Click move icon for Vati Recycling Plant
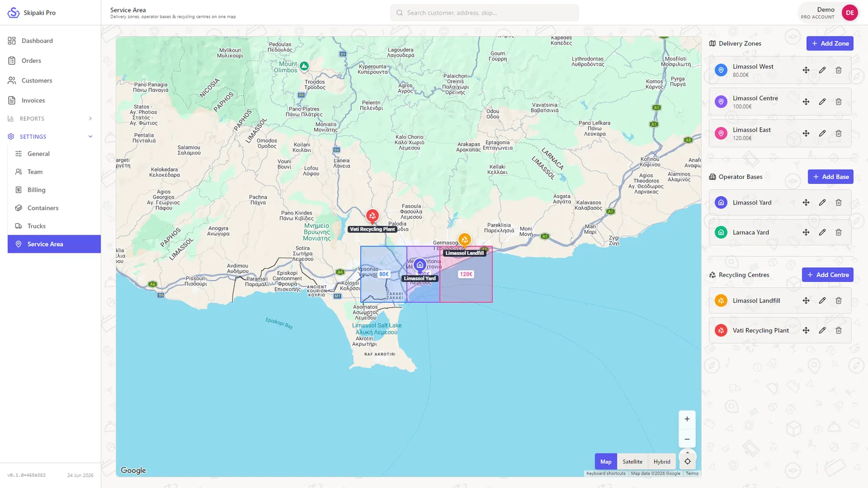This screenshot has width=868, height=488. (x=806, y=330)
